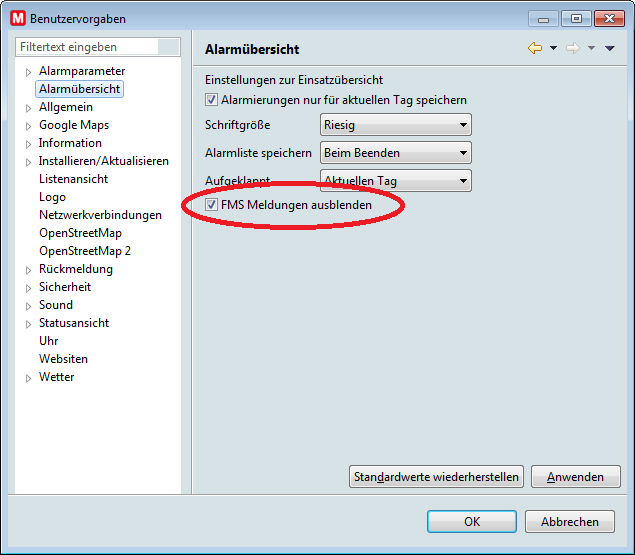Click Standardwerte wiederherstellen button
Screen dimensions: 635x555
click(x=436, y=477)
